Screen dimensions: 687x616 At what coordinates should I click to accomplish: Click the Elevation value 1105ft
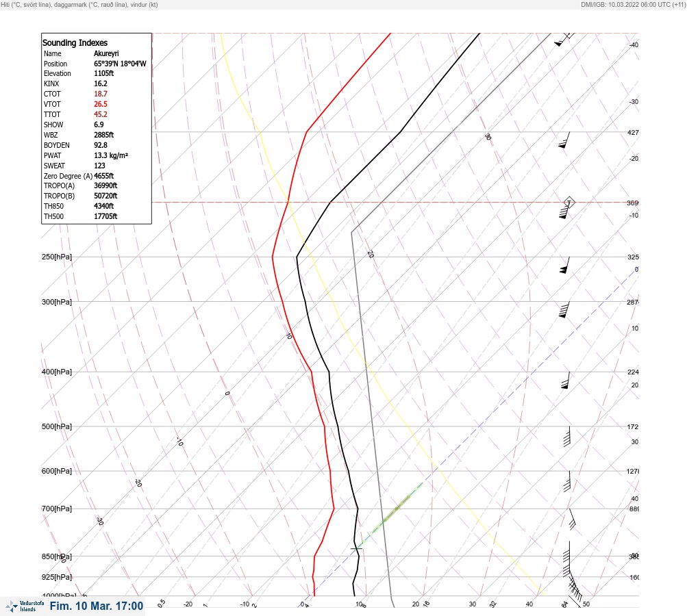pyautogui.click(x=104, y=73)
